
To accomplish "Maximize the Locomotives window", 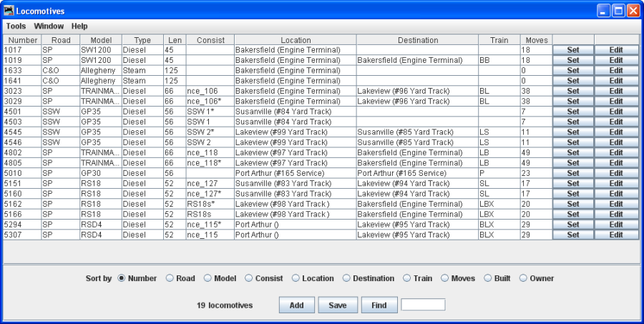I will click(618, 11).
